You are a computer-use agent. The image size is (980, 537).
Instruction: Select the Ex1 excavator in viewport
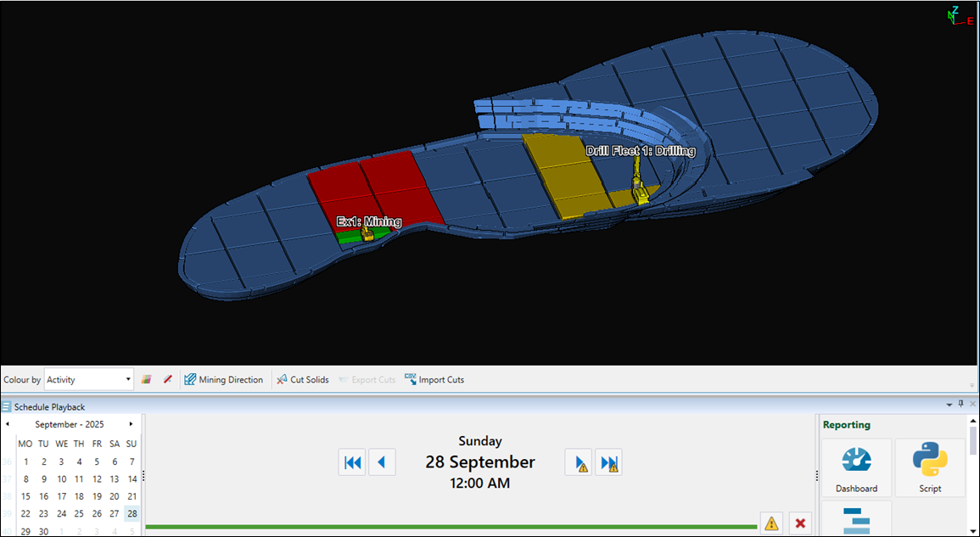pos(367,234)
